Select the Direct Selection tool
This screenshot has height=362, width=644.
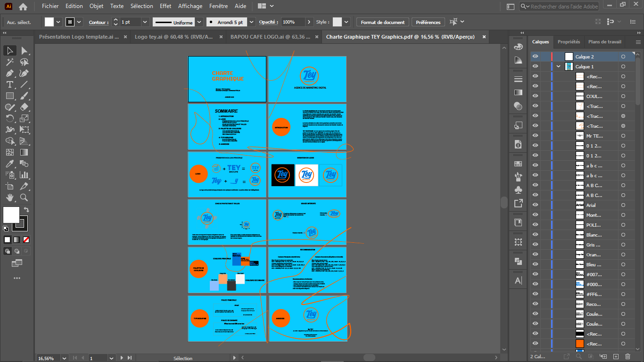(x=24, y=50)
